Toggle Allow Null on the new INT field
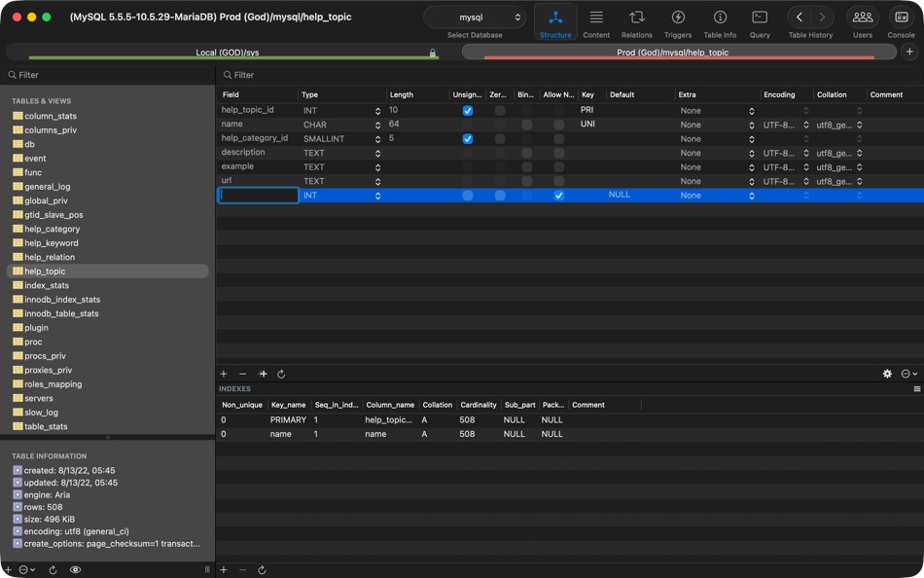 558,196
